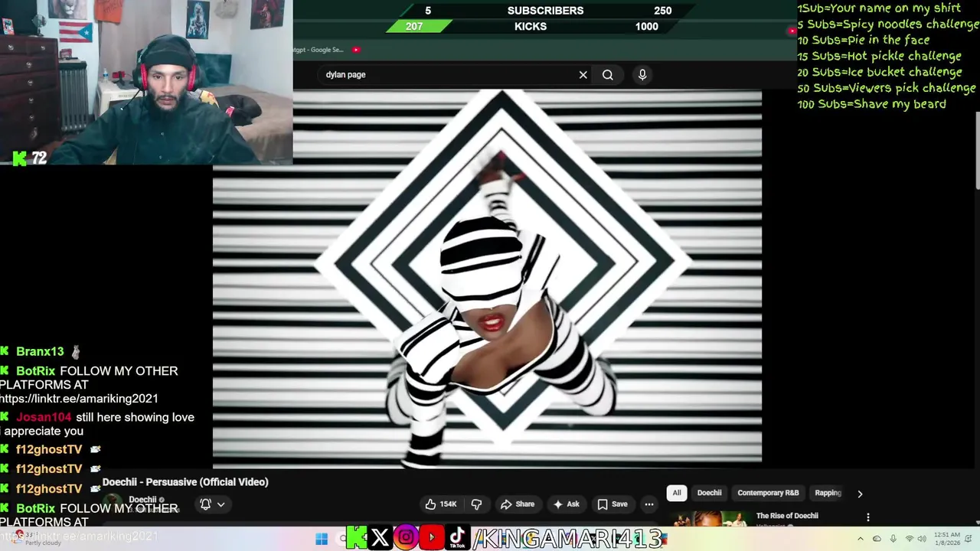Click the 'Doechii - Persuasive (Official Video)' title
The image size is (980, 551).
tap(185, 482)
